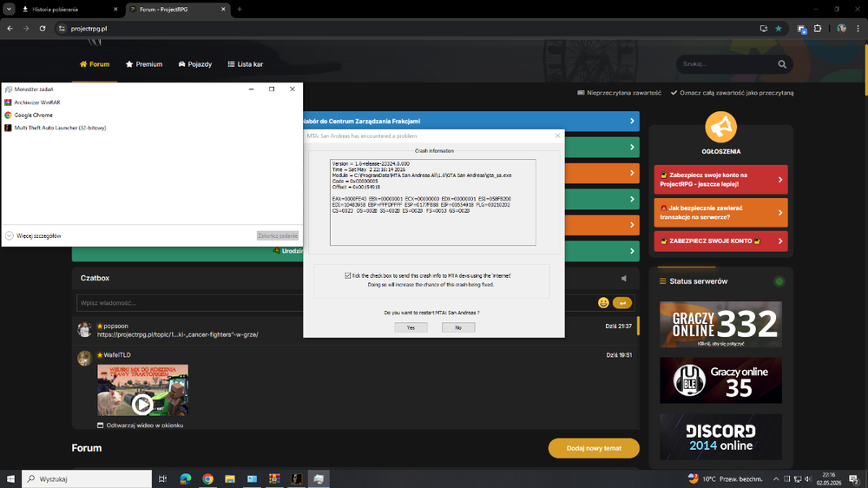Open notification center icon
Viewport: 868px width, 488px height.
click(x=854, y=479)
